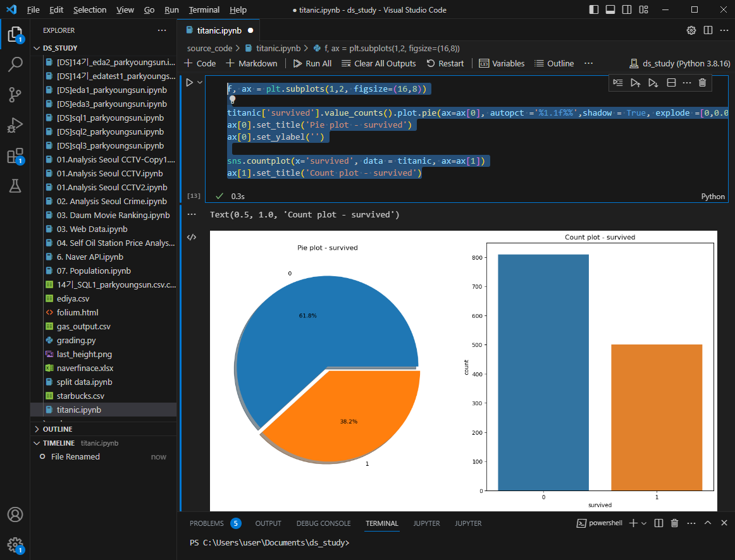Run by line in cell toolbar

618,83
